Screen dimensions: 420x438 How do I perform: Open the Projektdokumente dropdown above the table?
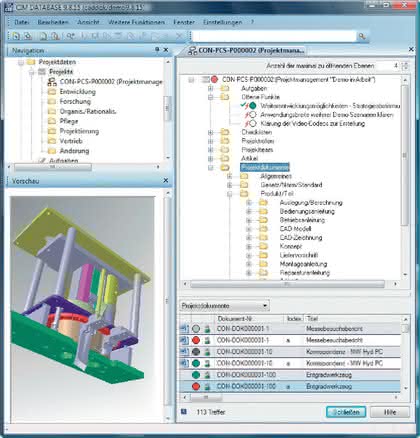(x=225, y=305)
